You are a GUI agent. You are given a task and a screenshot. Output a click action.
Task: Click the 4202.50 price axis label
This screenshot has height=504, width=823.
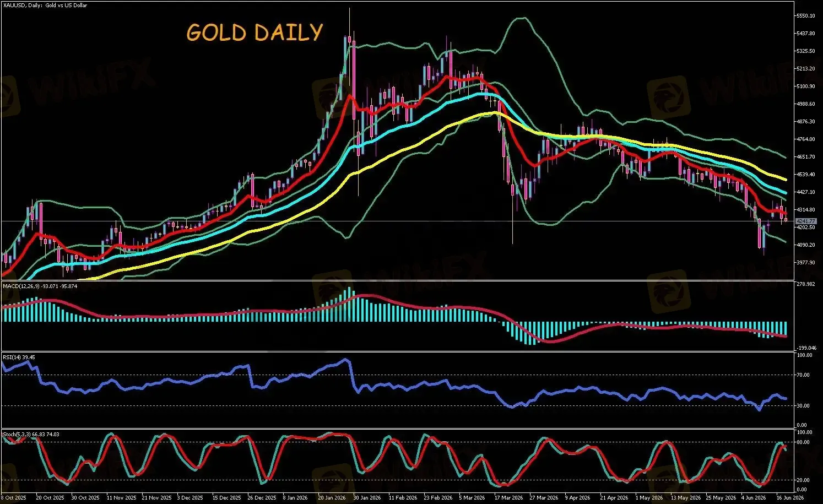pos(805,227)
